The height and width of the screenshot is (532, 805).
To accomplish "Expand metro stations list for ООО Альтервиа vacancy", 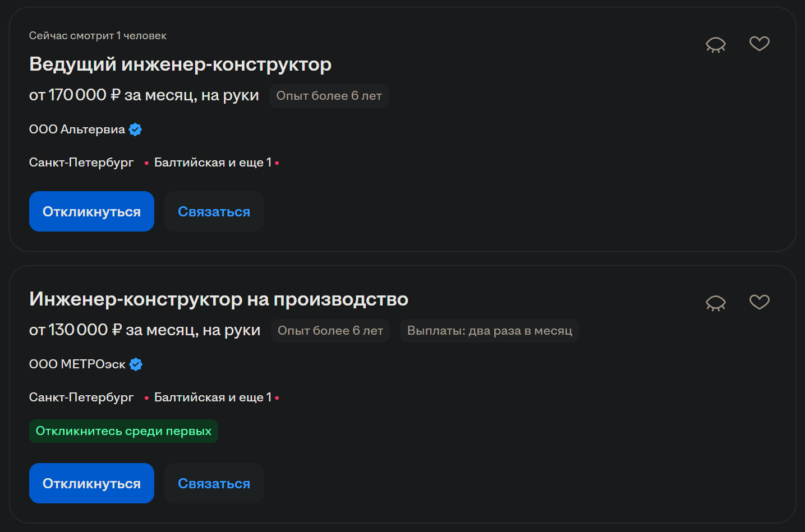I will pyautogui.click(x=213, y=163).
